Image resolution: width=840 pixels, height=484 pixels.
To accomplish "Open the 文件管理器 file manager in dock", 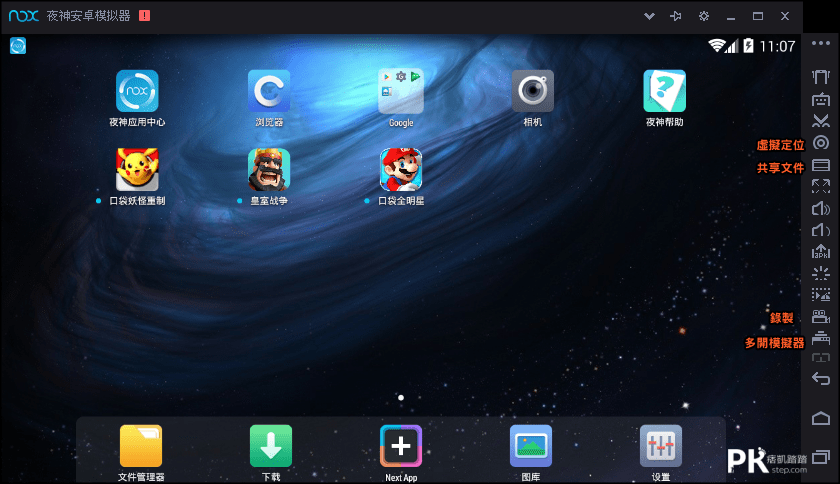I will 141,446.
